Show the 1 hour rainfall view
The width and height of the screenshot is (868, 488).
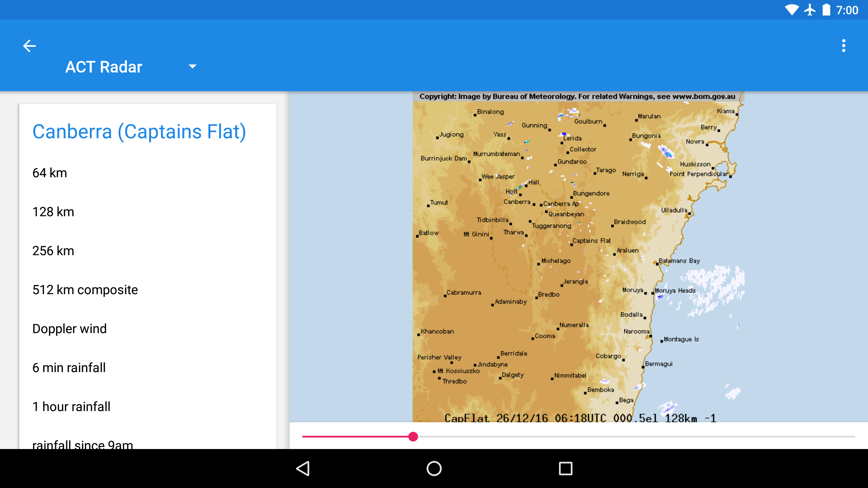tap(72, 407)
